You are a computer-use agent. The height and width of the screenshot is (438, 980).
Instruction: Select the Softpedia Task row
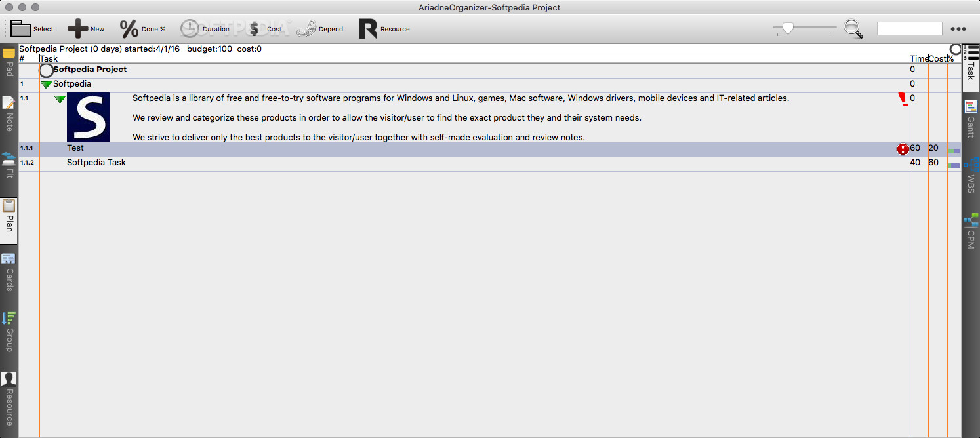tap(490, 163)
